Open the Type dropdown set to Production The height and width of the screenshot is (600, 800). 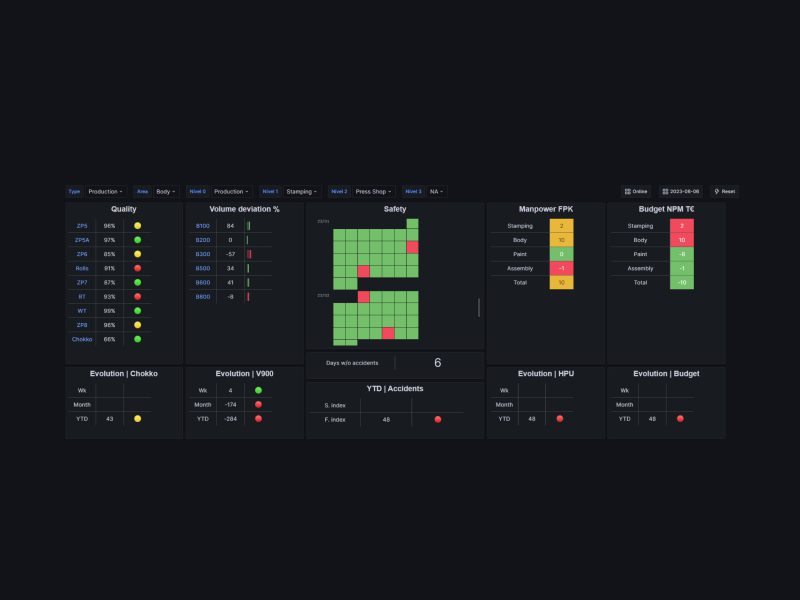click(x=104, y=191)
